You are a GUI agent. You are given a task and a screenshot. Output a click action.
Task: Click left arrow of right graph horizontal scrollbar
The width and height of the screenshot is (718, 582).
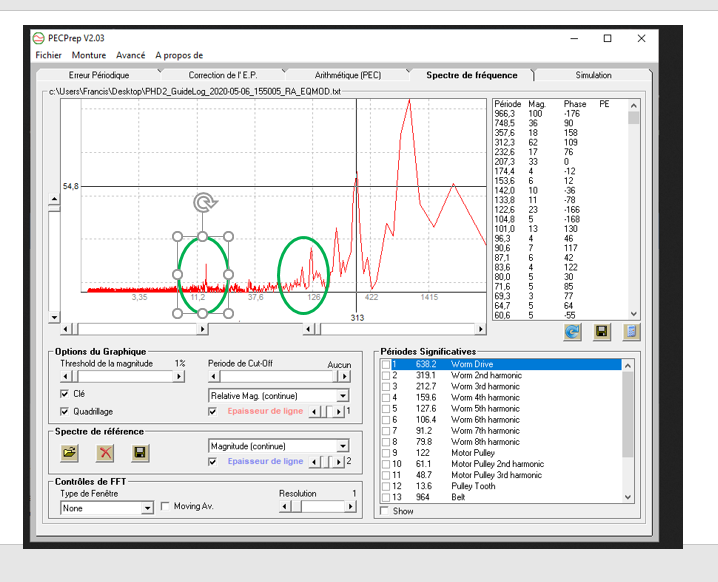[x=308, y=329]
